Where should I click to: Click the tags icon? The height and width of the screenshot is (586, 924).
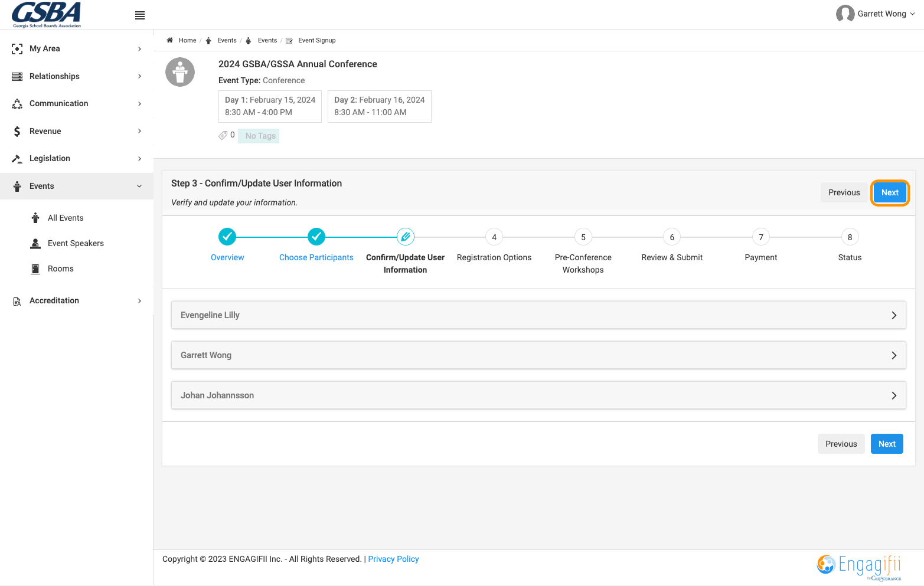[223, 135]
